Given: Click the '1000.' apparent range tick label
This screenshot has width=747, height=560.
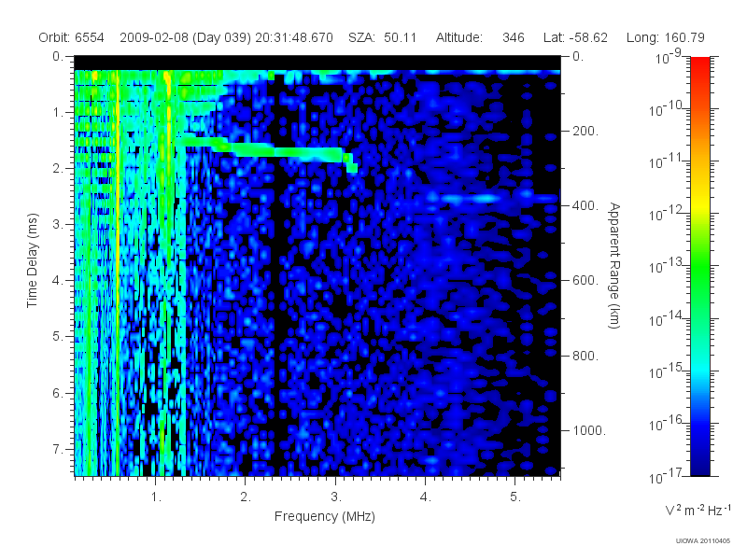Looking at the screenshot, I should (x=589, y=430).
